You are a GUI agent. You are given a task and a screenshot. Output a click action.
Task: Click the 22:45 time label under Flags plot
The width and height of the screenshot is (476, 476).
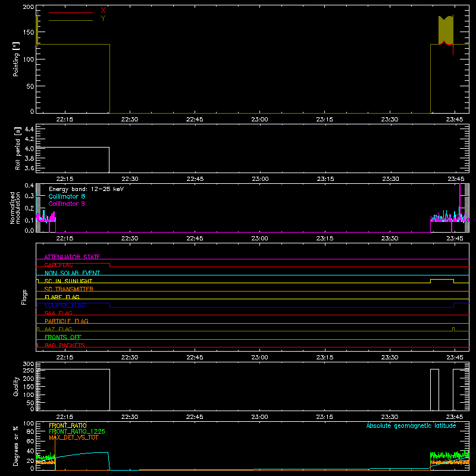coord(195,358)
